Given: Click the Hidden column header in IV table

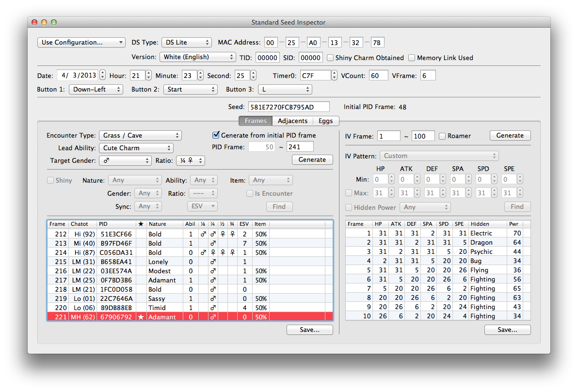Looking at the screenshot, I should click(x=487, y=224).
